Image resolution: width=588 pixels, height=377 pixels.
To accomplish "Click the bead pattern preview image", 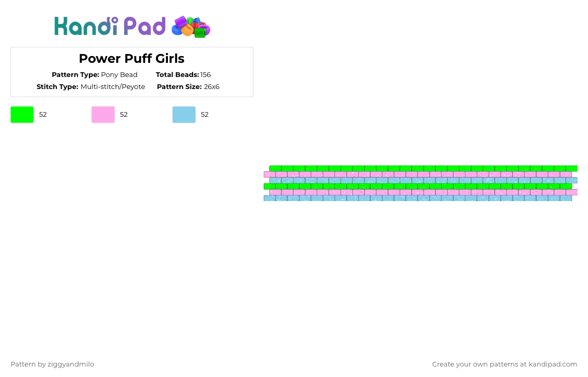I will (421, 183).
